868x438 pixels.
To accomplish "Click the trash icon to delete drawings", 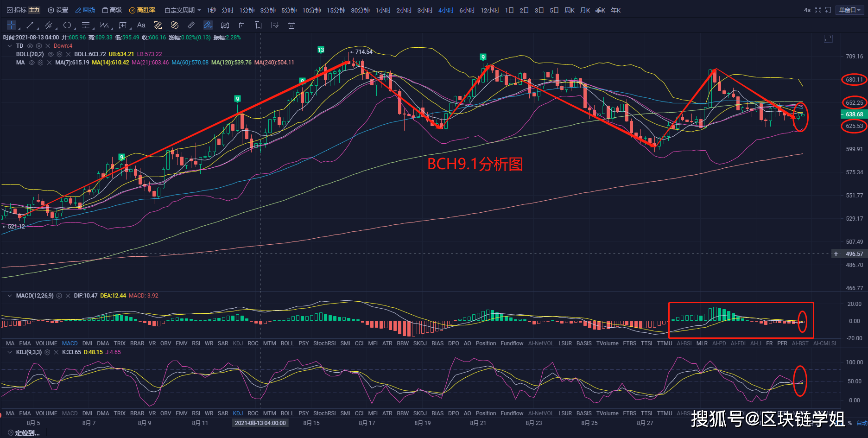I will coord(291,25).
